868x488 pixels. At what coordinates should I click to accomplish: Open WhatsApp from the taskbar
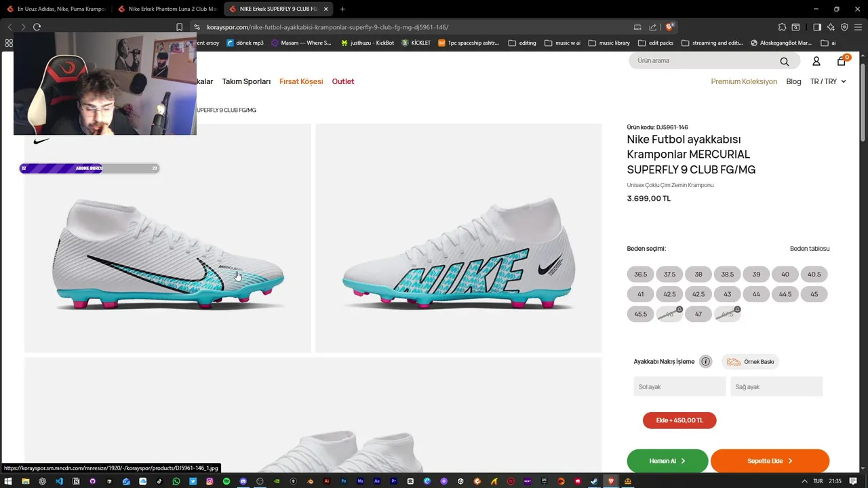click(176, 481)
